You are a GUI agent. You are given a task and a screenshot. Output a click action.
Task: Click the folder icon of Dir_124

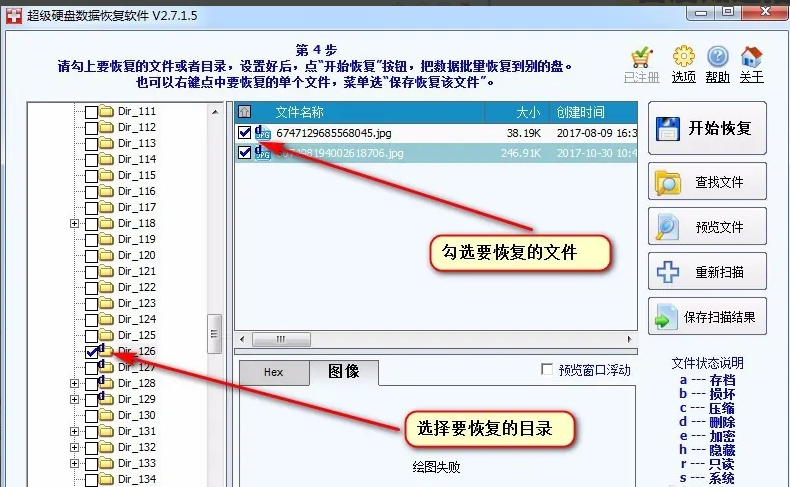(x=106, y=319)
